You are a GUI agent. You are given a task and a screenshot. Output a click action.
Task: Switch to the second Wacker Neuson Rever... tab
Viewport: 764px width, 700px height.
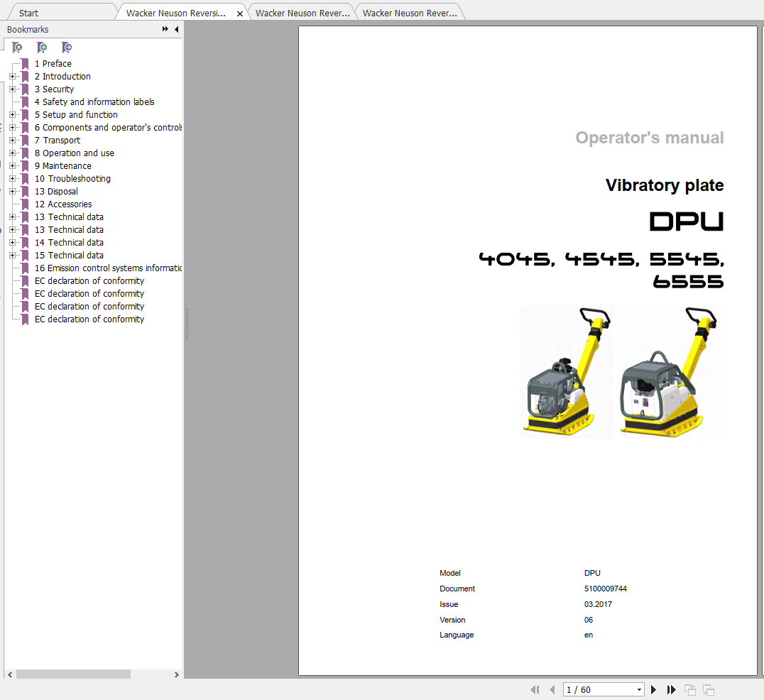click(x=302, y=13)
